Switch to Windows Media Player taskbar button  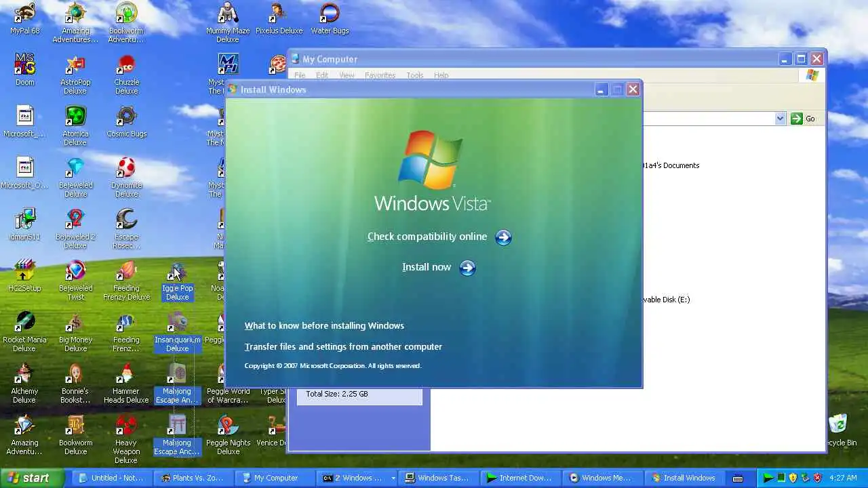tap(604, 478)
